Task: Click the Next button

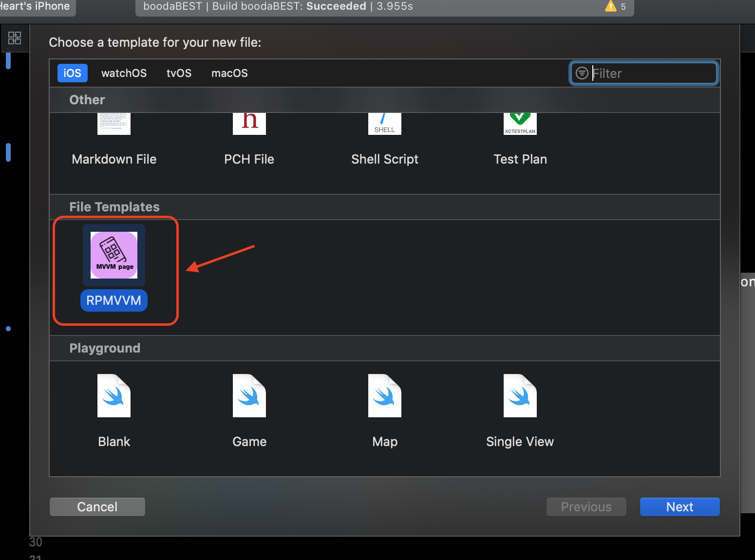Action: pyautogui.click(x=680, y=507)
